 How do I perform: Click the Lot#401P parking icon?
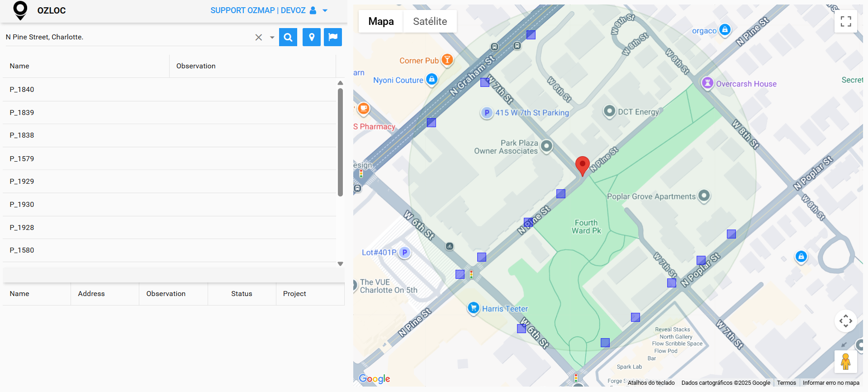404,253
